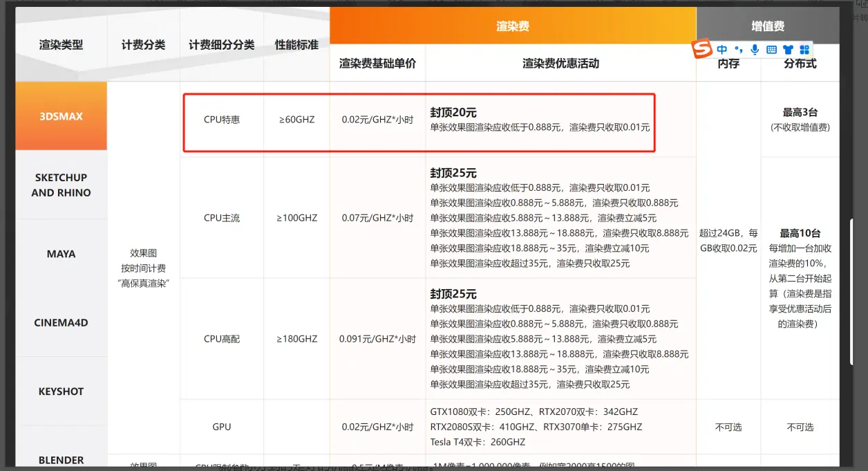Click the CPU主流 cell
868x471 pixels.
pyautogui.click(x=222, y=218)
